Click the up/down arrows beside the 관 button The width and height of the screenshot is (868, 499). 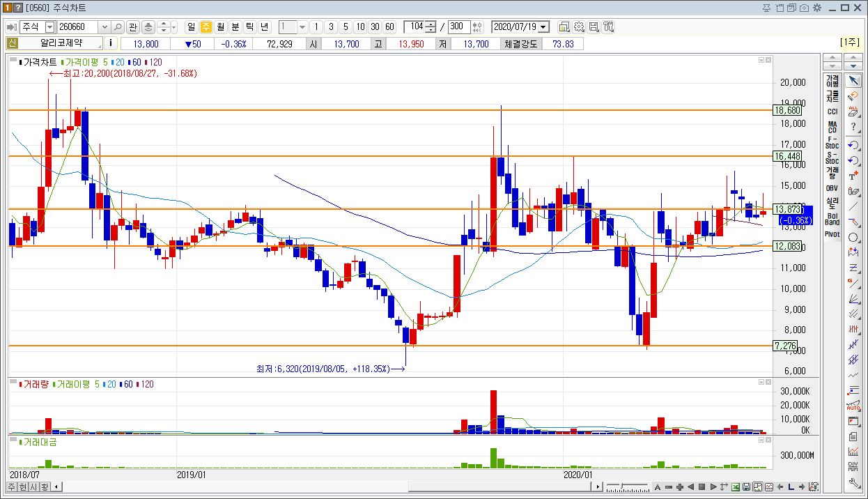164,27
